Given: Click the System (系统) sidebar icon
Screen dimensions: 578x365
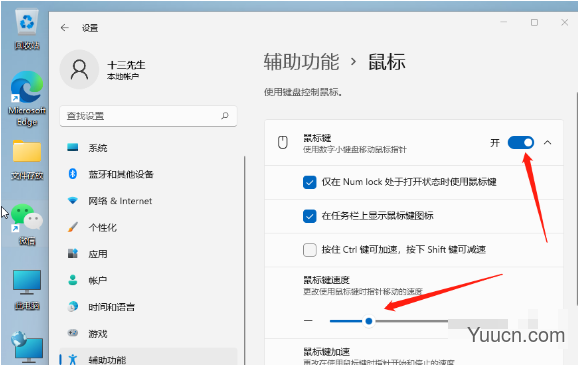Looking at the screenshot, I should [x=73, y=147].
